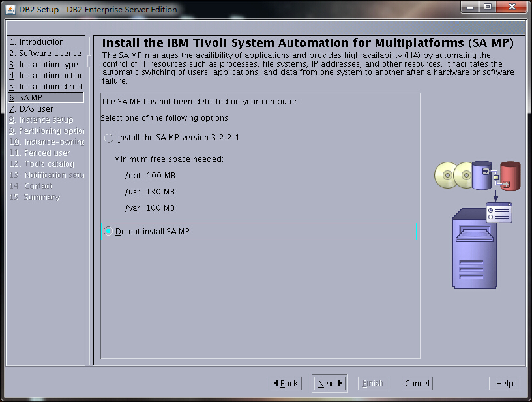This screenshot has height=402, width=532.
Task: Click the DB2 Setup Java title icon
Action: (x=11, y=9)
